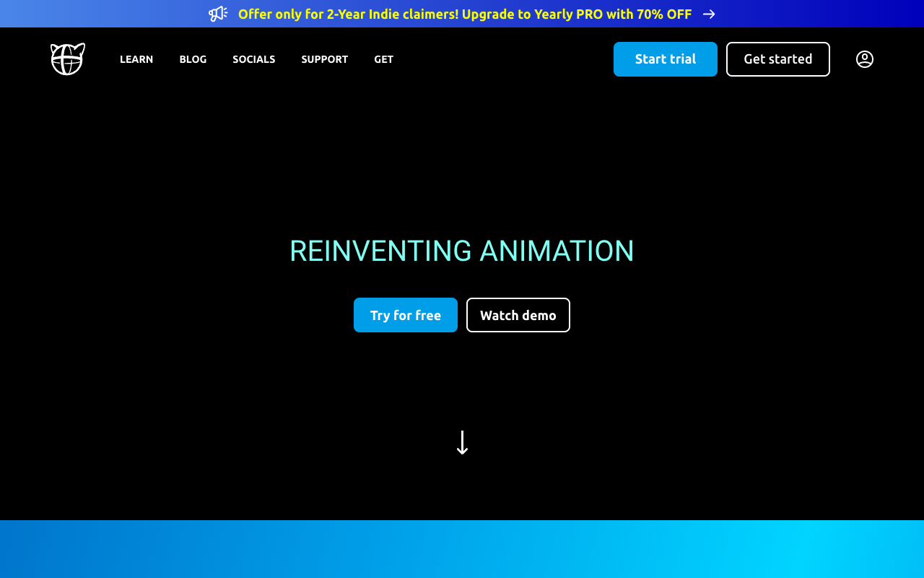Click the REINVENTING ANIMATION heading

462,251
